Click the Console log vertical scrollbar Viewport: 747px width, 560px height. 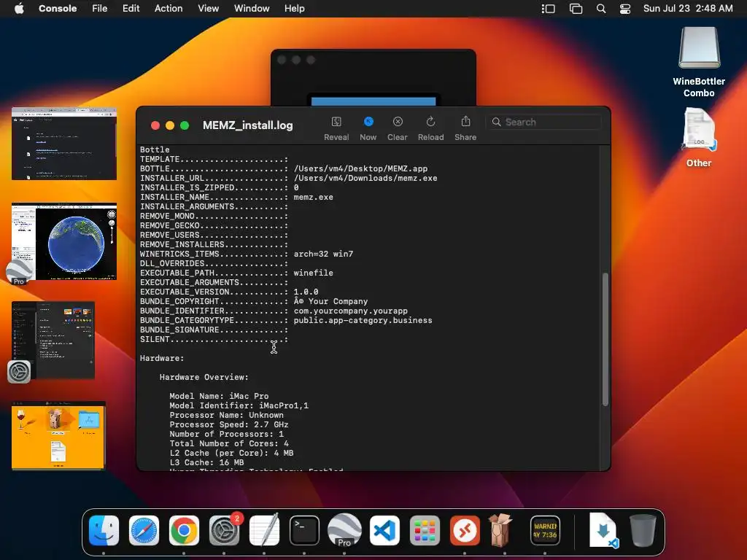605,339
